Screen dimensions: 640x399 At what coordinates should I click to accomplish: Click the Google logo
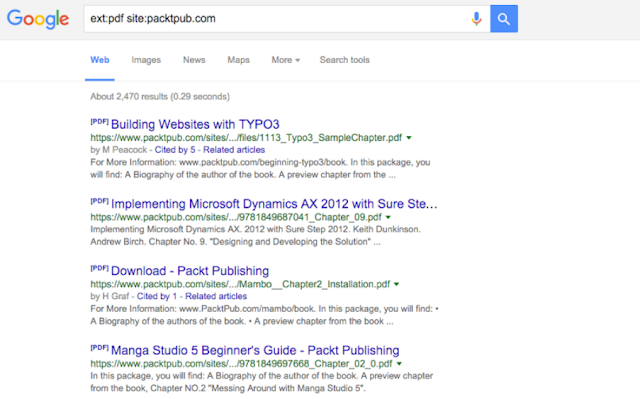38,19
